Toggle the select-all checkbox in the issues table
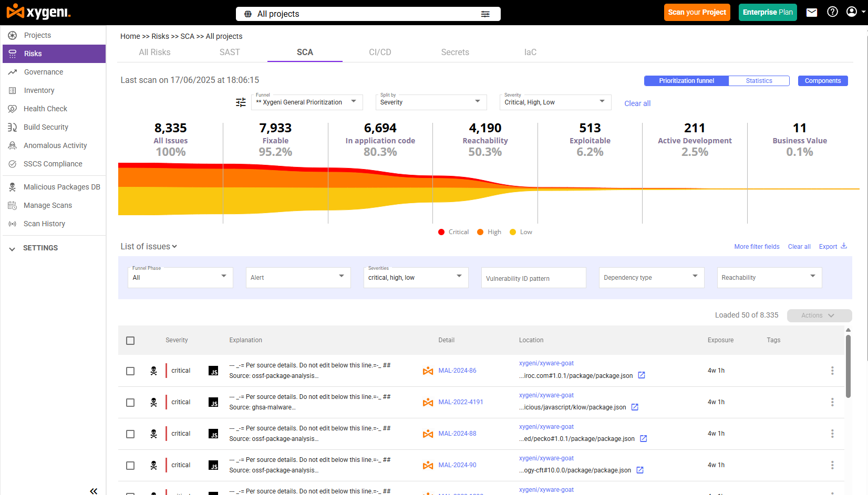Screen dimensions: 868x495 (x=130, y=341)
